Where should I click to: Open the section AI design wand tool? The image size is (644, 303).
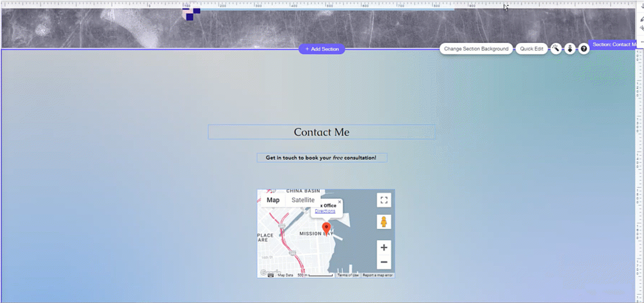pyautogui.click(x=556, y=49)
